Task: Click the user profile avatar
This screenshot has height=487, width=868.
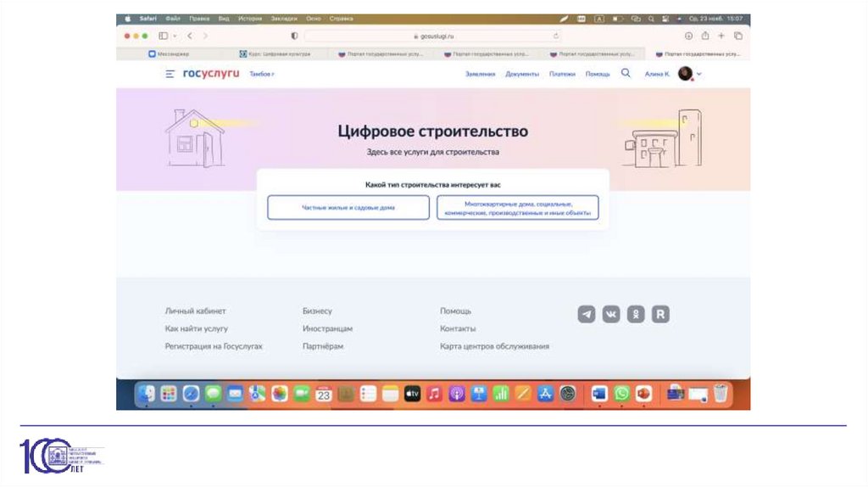Action: 685,73
